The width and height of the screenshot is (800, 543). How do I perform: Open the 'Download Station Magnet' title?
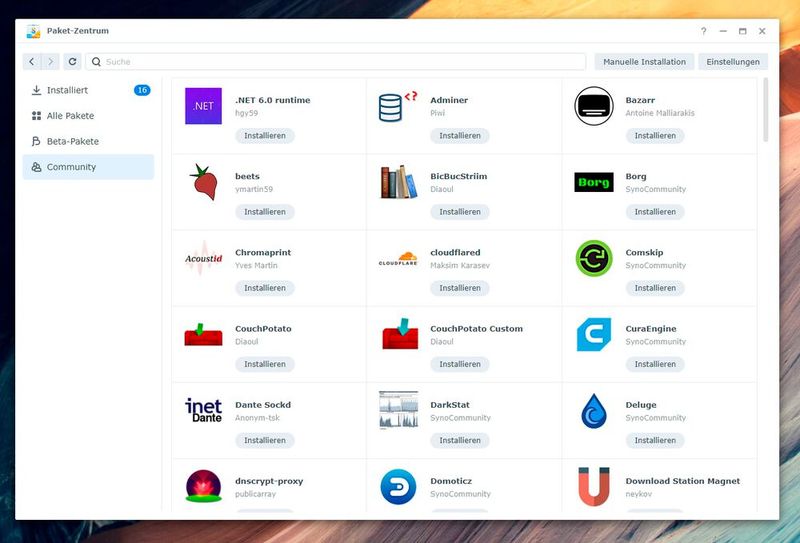coord(683,481)
